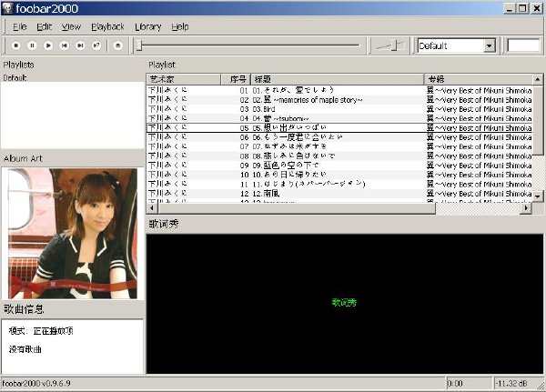
Task: Sort by the 序号 column header
Action: pos(236,79)
